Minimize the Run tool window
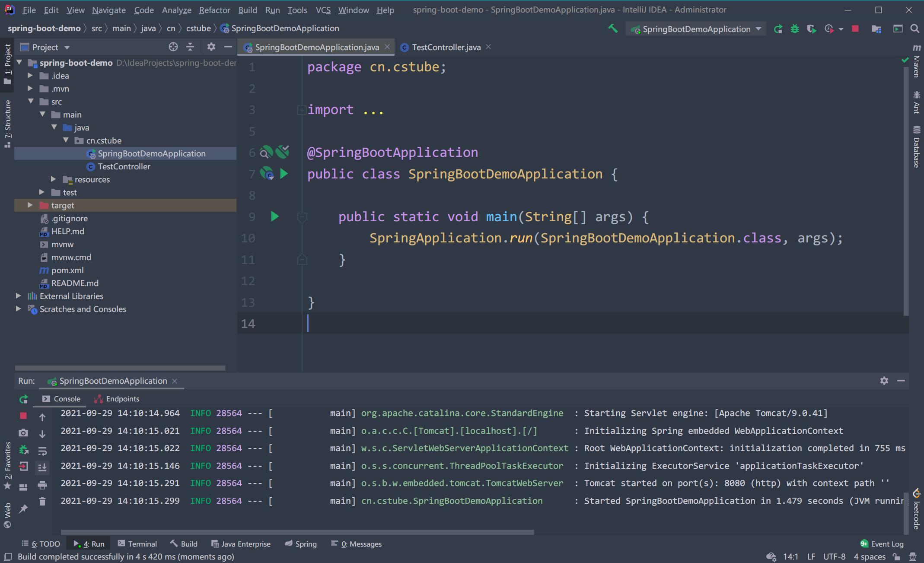 (901, 381)
